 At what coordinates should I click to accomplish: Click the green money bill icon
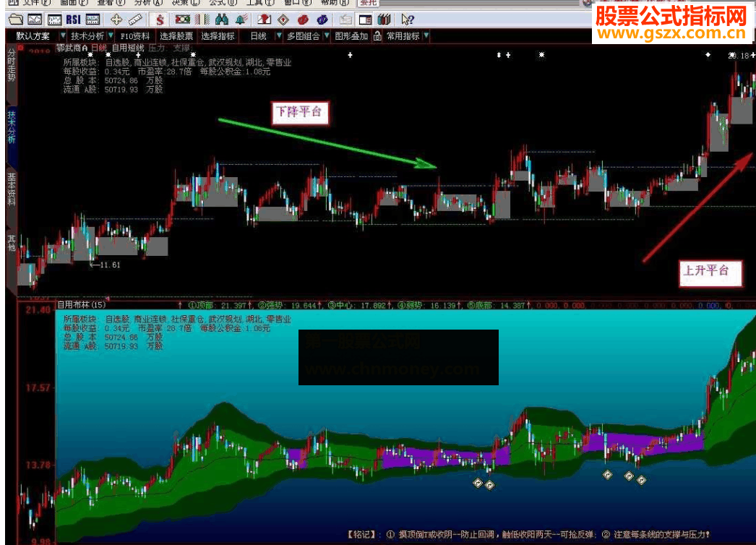tap(182, 20)
